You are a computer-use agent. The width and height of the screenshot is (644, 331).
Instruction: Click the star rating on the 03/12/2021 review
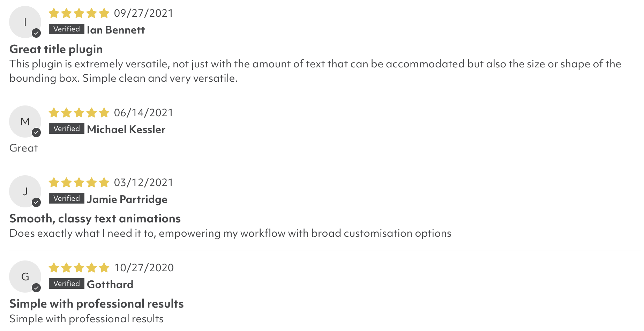[79, 183]
